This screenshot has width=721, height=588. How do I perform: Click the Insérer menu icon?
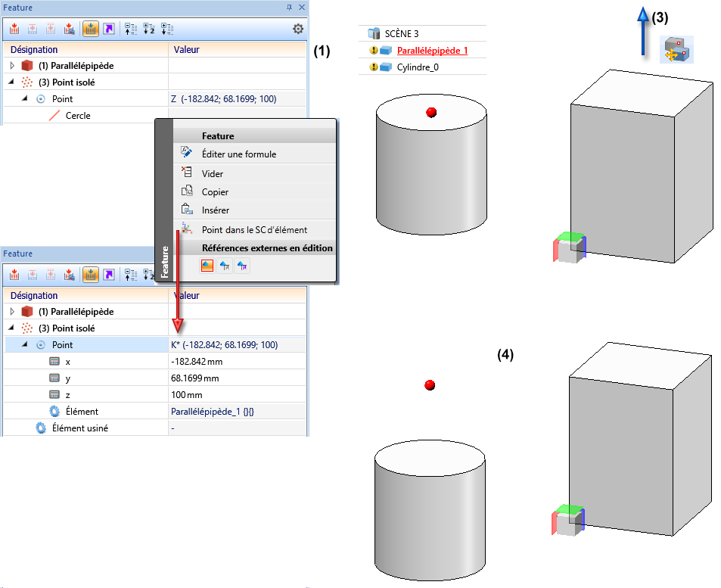click(x=187, y=210)
